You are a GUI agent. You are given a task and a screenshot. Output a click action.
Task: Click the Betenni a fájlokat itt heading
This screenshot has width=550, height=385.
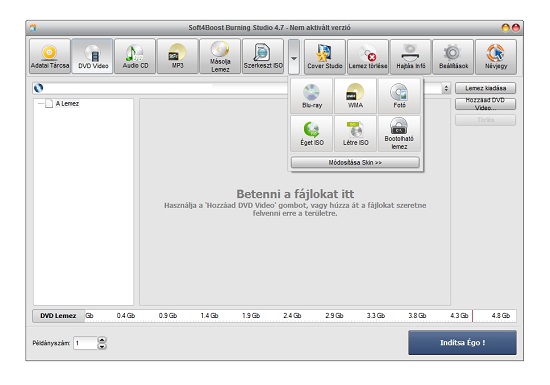pyautogui.click(x=295, y=194)
